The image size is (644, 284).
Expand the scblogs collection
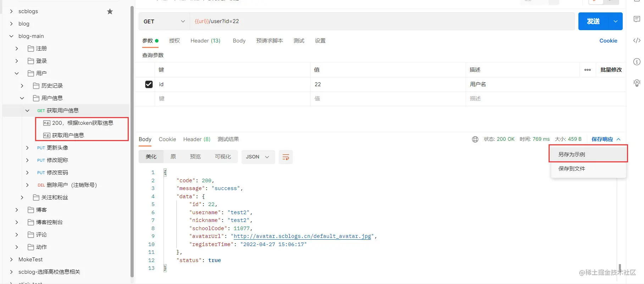(11, 11)
